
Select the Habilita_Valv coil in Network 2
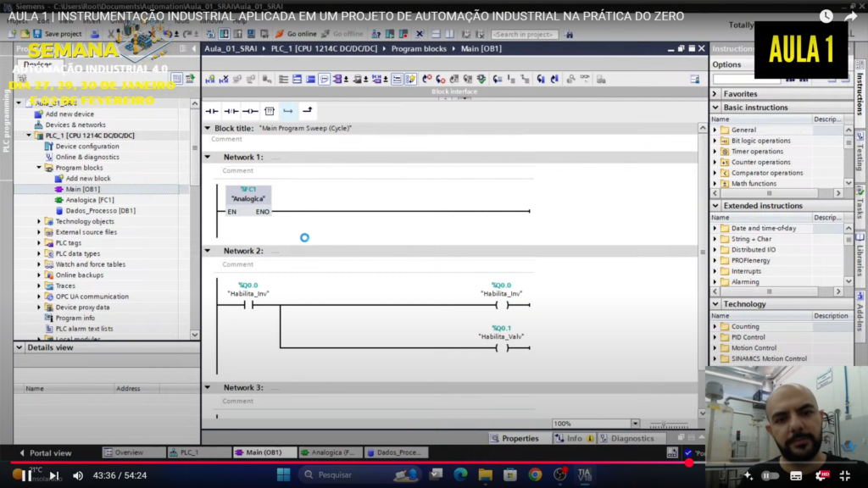pyautogui.click(x=502, y=348)
